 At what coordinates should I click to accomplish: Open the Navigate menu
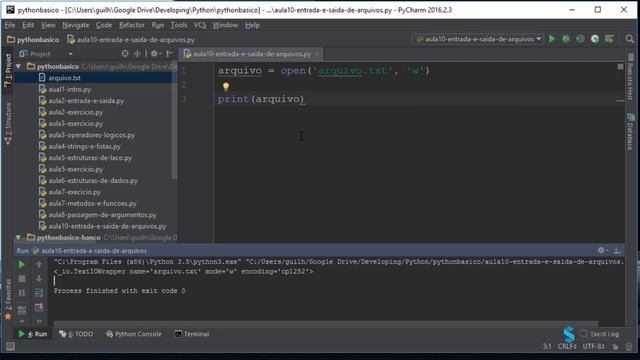[76, 25]
